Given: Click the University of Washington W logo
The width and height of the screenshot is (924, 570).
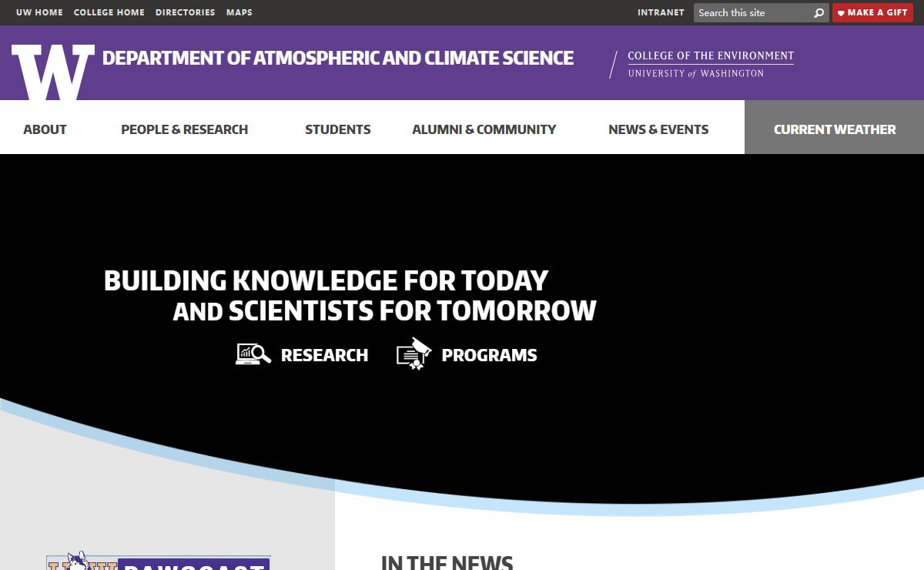Looking at the screenshot, I should click(53, 72).
